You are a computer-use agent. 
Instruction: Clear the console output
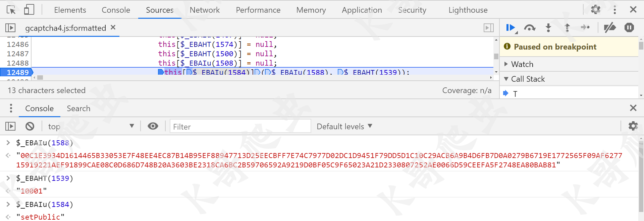click(30, 126)
